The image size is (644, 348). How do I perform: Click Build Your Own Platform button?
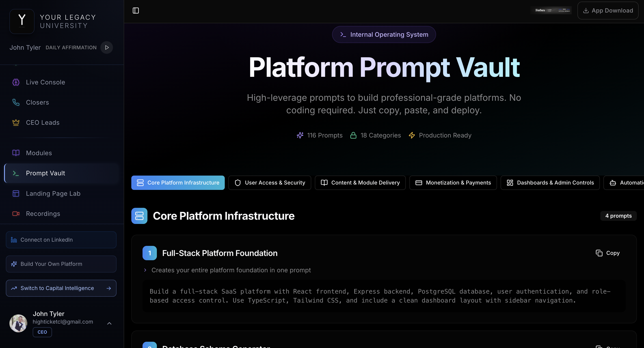(61, 264)
